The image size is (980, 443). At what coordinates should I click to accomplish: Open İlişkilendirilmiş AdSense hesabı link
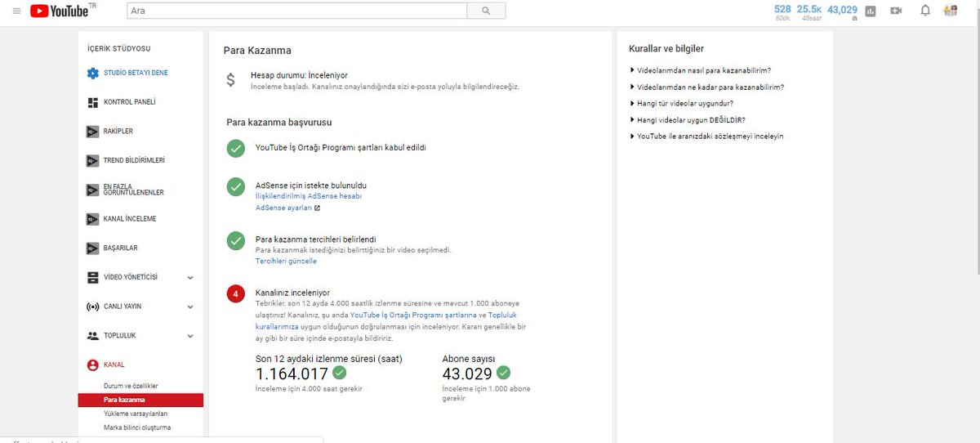coord(309,196)
